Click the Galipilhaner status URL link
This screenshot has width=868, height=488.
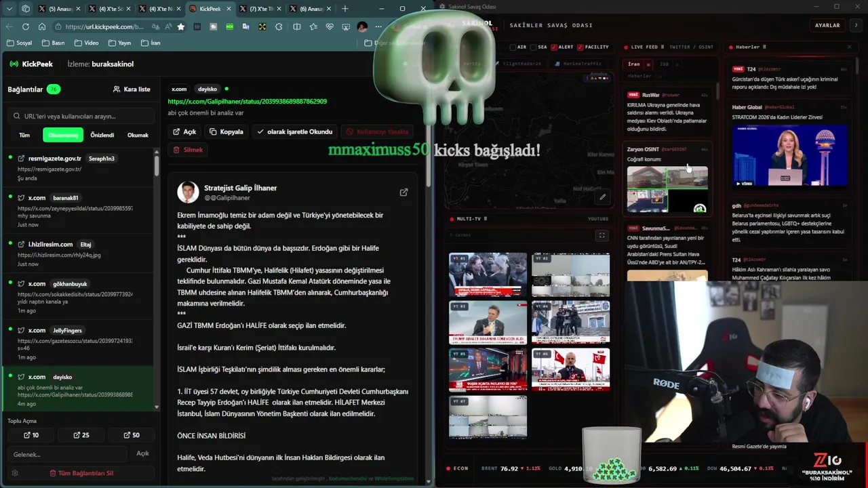click(247, 101)
